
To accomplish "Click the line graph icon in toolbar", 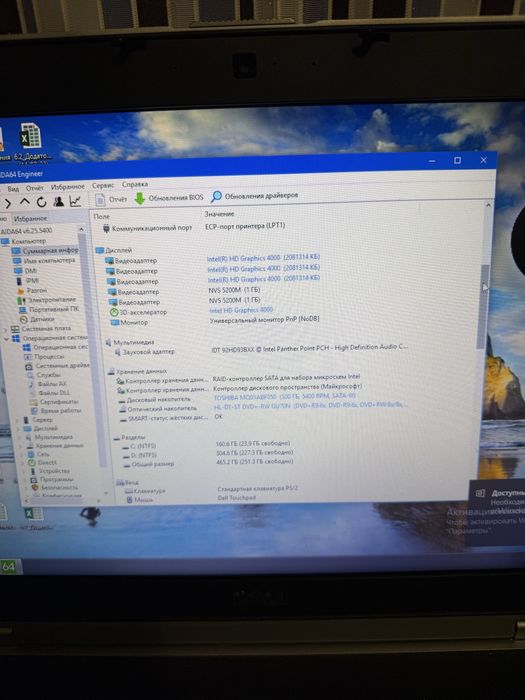I will tap(75, 201).
